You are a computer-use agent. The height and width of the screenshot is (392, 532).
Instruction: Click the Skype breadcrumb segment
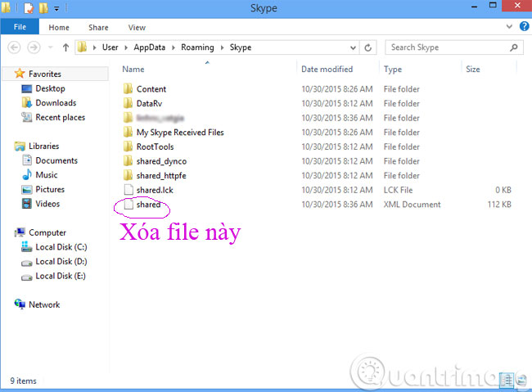click(x=241, y=47)
